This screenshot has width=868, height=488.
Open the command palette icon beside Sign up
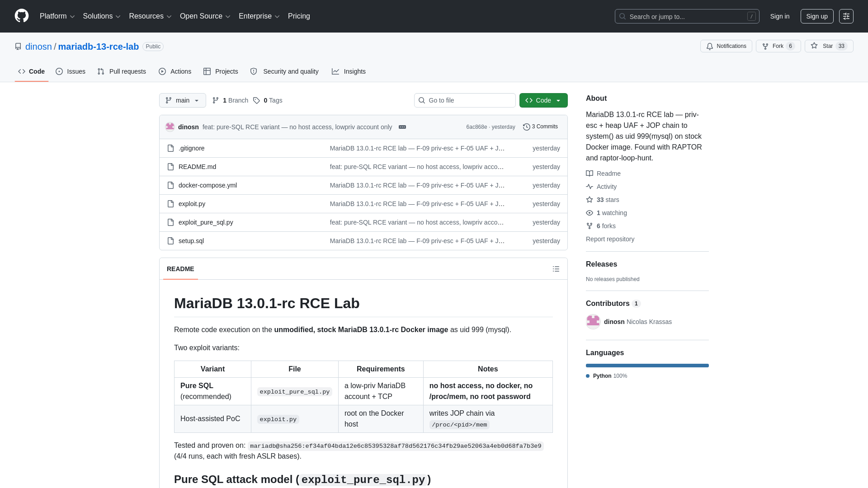pos(846,16)
